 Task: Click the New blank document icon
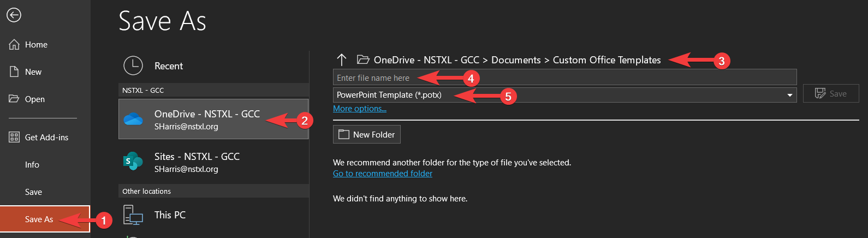point(14,72)
